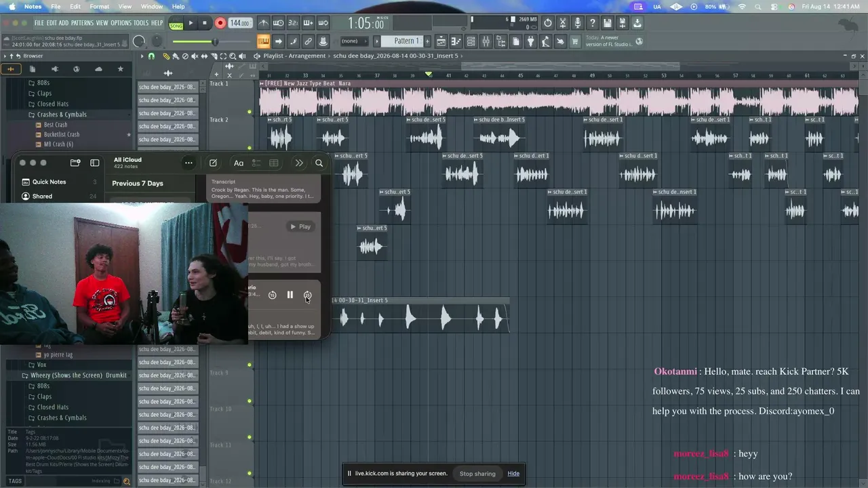
Task: Click the undo history icon
Action: 548,23
